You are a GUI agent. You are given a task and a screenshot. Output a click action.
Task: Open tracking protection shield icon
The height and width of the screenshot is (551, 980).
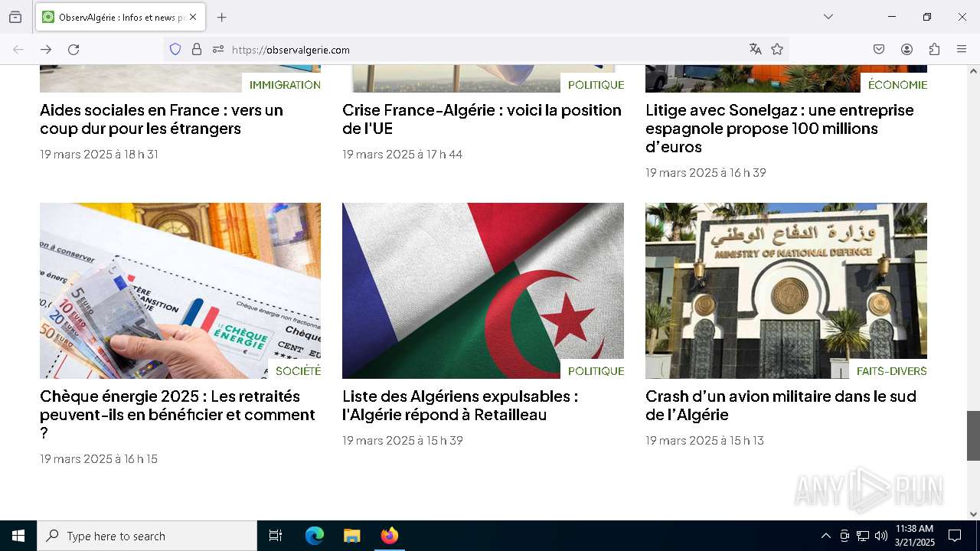pos(175,49)
